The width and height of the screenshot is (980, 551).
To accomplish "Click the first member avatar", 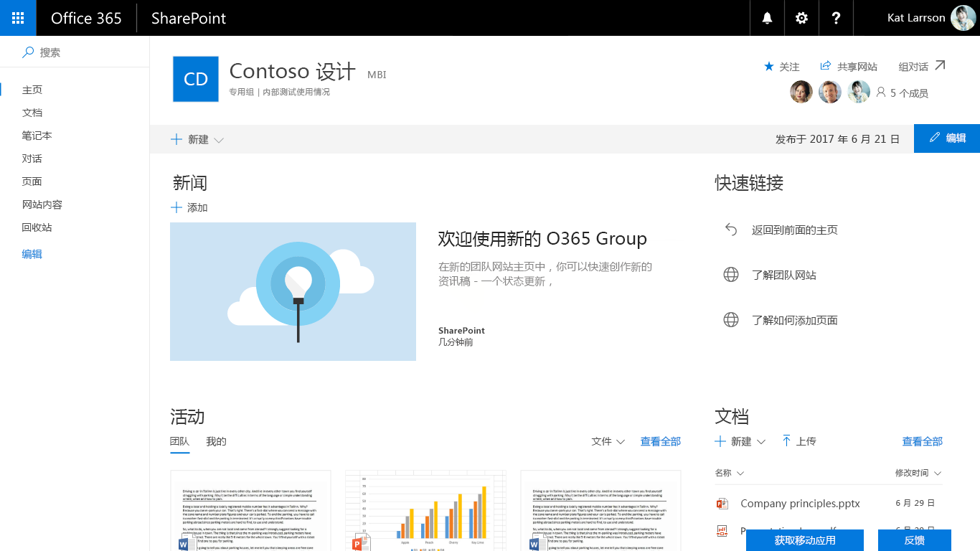I will point(801,92).
